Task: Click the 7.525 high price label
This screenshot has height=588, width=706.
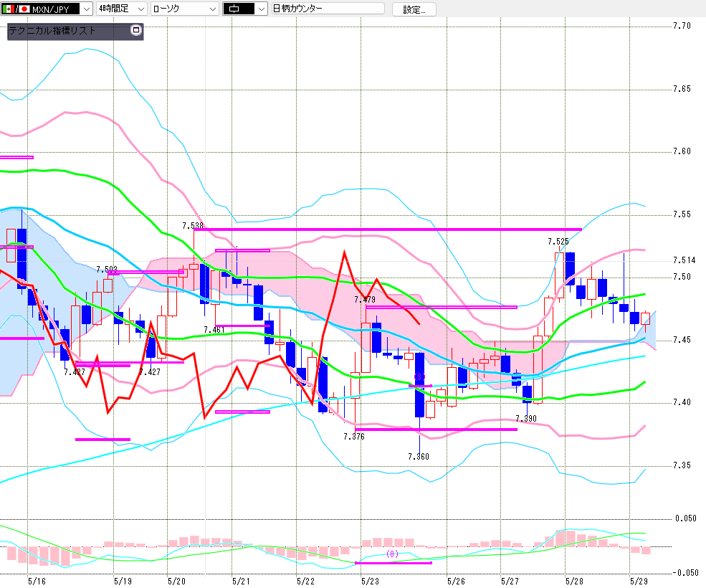Action: click(x=558, y=242)
